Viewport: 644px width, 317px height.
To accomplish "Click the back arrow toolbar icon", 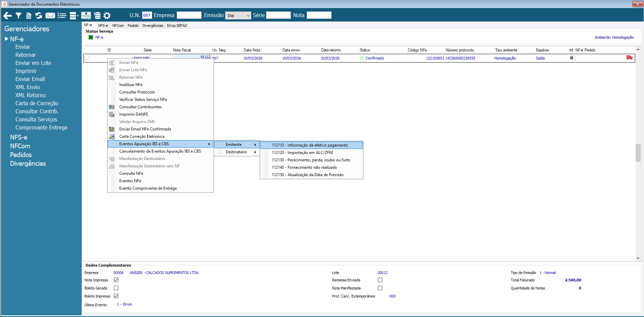I will coord(7,15).
